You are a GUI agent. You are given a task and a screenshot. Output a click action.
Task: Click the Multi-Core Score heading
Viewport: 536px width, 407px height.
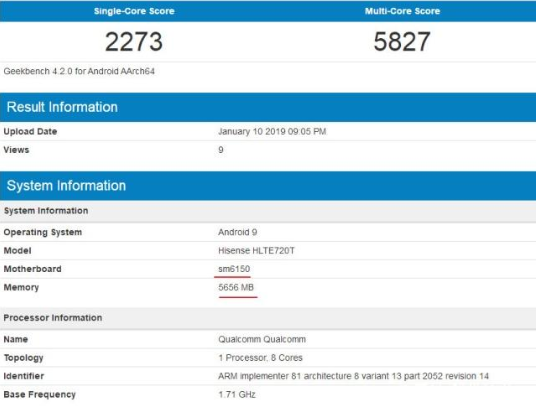(x=402, y=11)
